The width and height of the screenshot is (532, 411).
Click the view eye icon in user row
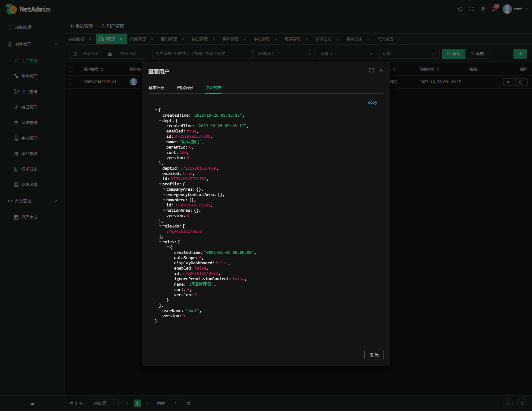(x=509, y=82)
